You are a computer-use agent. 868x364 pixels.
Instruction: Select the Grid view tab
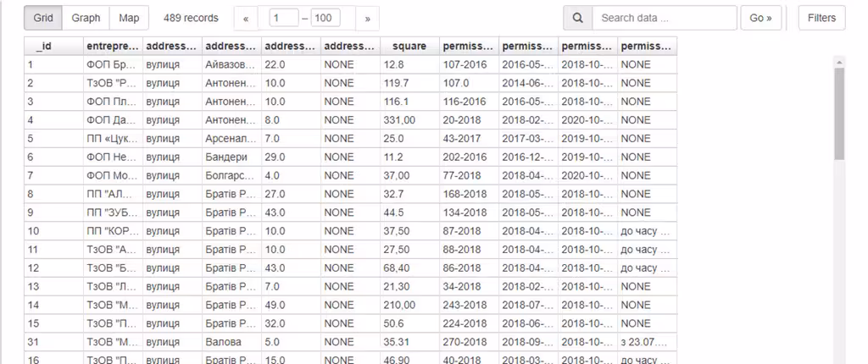[x=42, y=18]
